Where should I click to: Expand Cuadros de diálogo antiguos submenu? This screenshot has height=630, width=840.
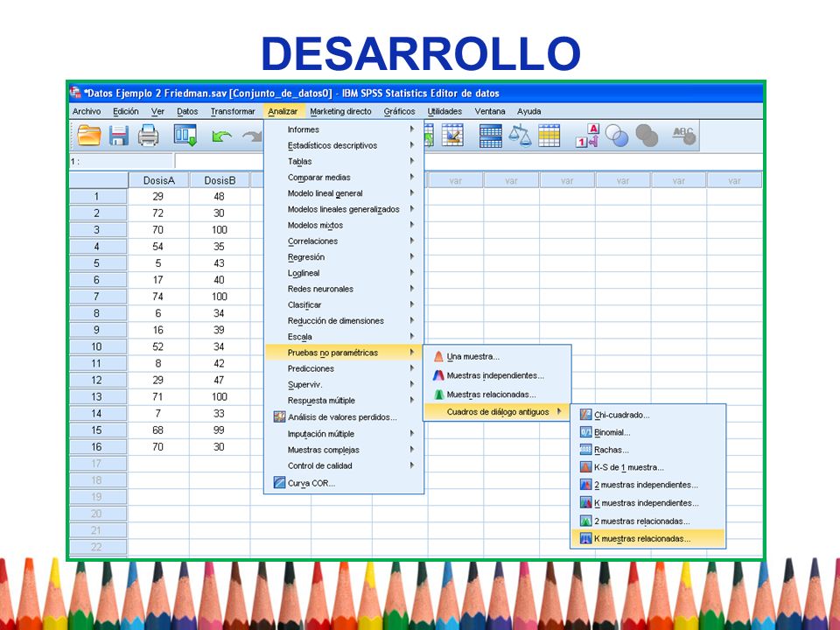coord(497,412)
